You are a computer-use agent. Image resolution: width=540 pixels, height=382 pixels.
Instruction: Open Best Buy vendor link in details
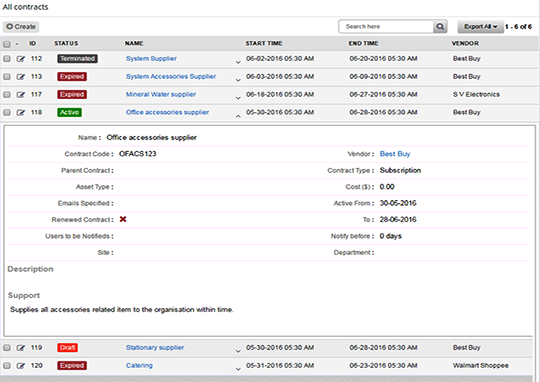(x=395, y=154)
